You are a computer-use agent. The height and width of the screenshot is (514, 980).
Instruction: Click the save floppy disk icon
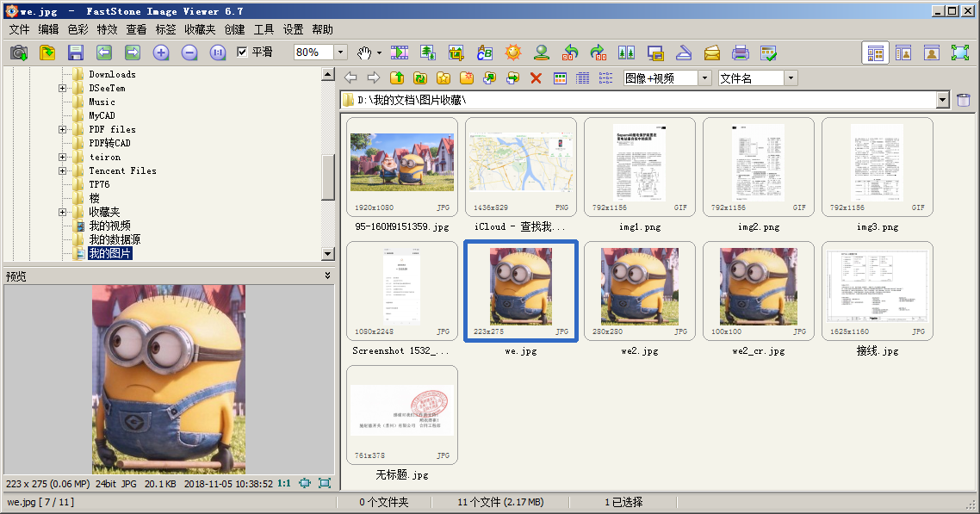click(x=76, y=53)
